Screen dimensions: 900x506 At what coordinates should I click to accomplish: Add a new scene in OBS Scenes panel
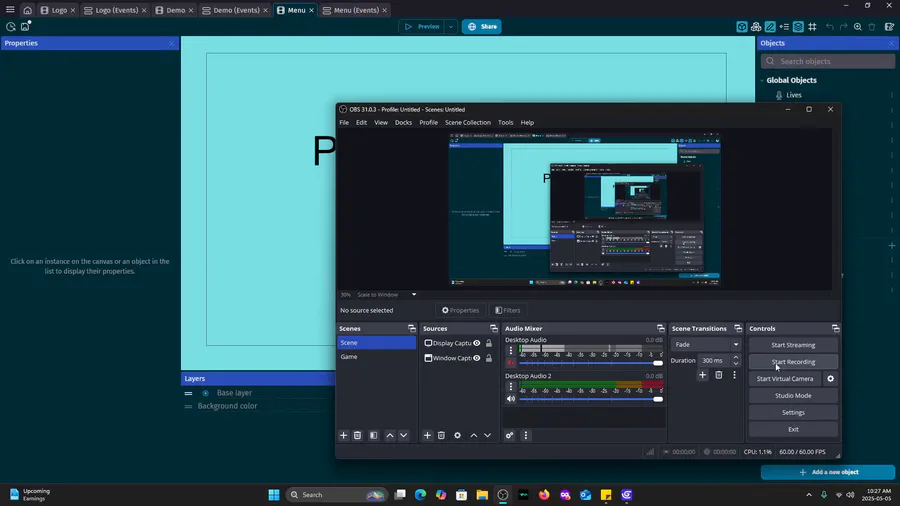click(x=343, y=435)
